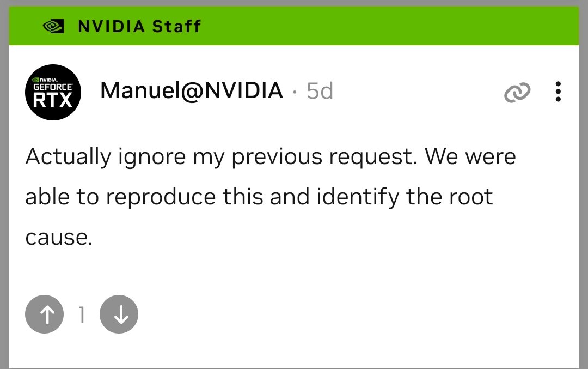Viewport: 588px width, 369px height.
Task: Click the NVIDIA eye logo in green banner
Action: pos(53,26)
